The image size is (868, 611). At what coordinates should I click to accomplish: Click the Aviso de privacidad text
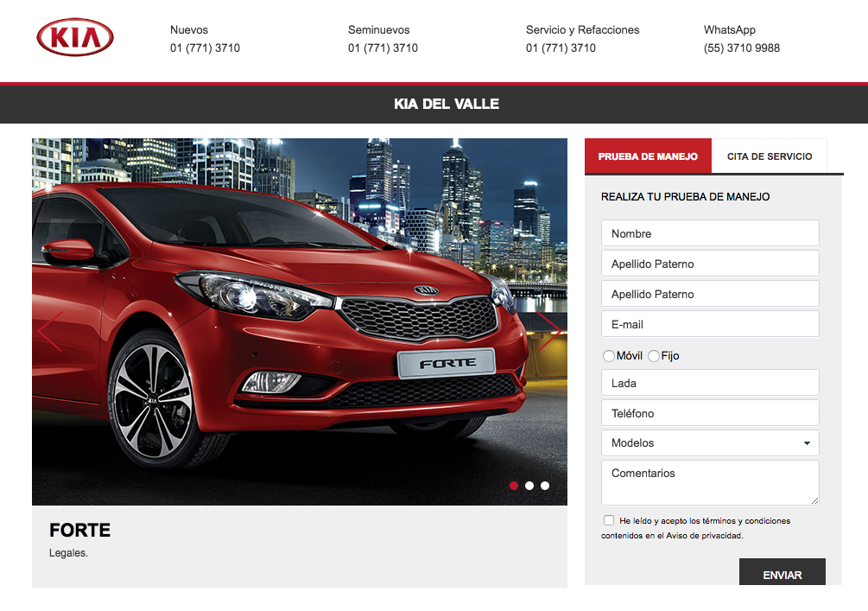tap(704, 536)
